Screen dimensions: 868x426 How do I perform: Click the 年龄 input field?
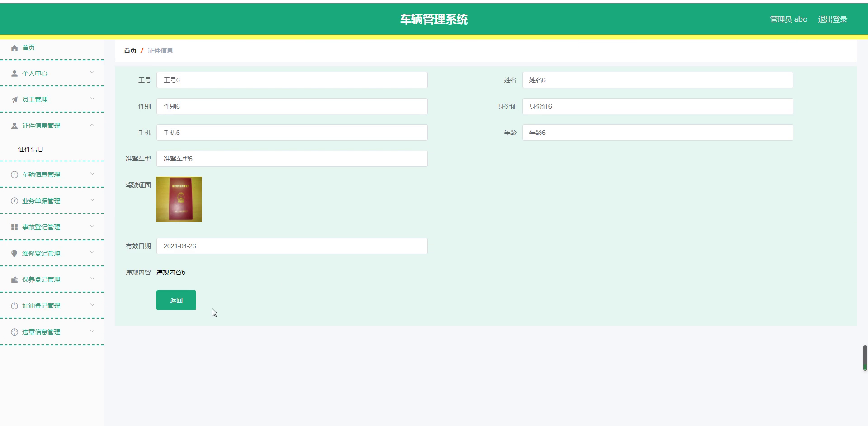coord(658,133)
